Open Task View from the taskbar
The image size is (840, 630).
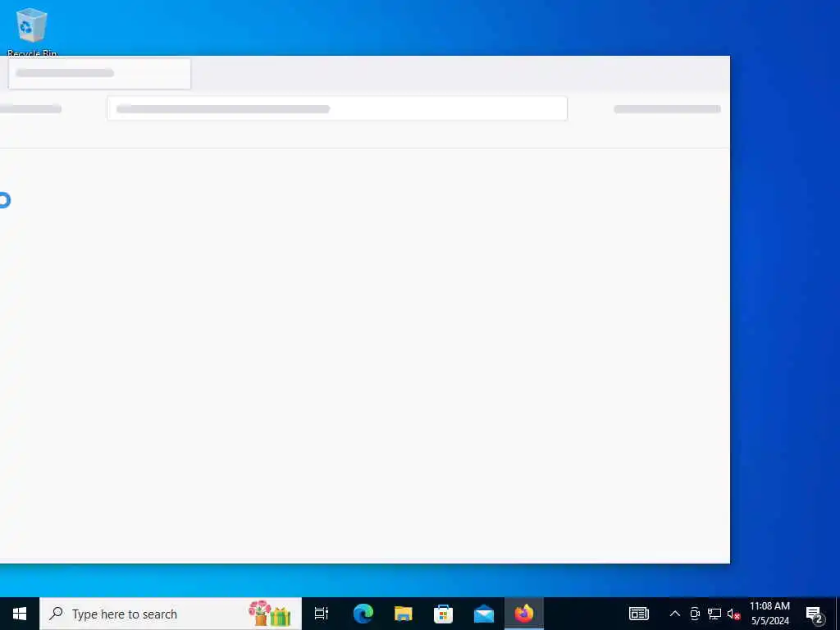[322, 614]
